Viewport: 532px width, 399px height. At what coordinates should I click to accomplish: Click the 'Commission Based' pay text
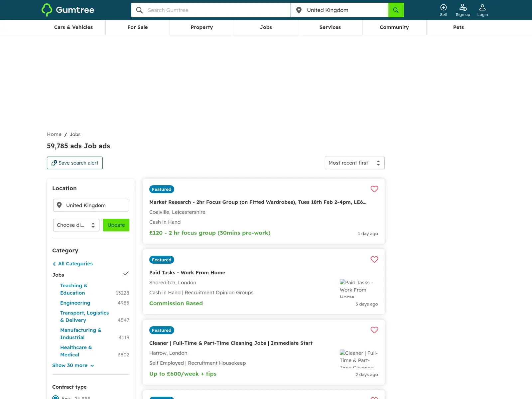176,303
